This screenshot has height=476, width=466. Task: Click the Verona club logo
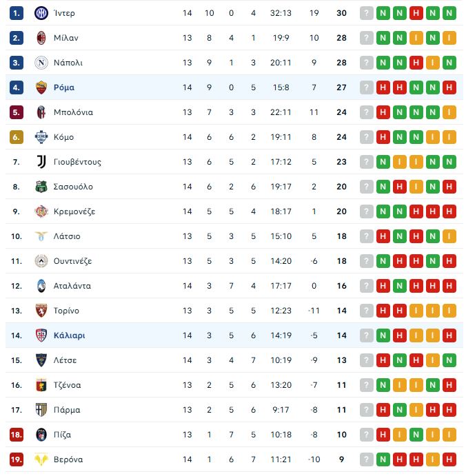click(41, 459)
